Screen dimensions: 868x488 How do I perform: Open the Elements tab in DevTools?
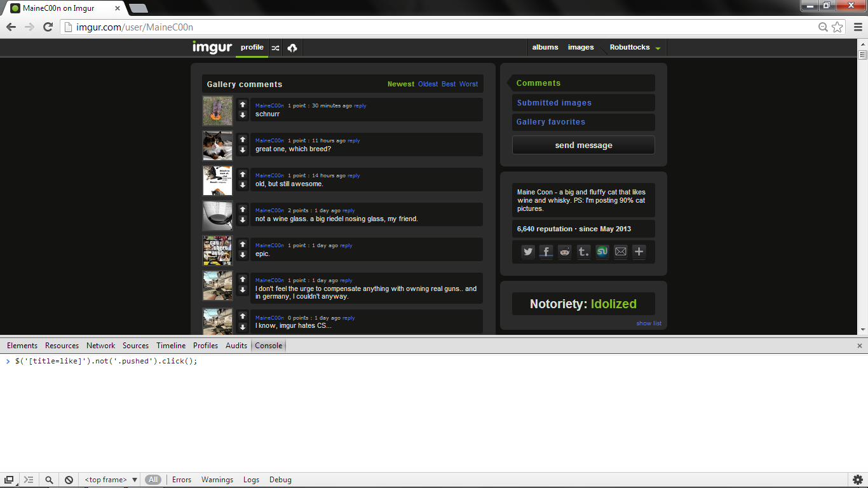[x=22, y=346]
